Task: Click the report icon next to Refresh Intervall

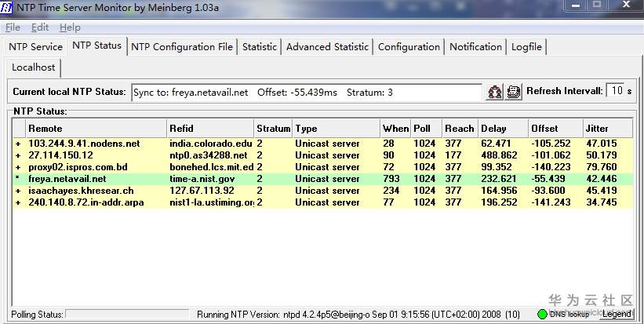Action: [x=513, y=92]
